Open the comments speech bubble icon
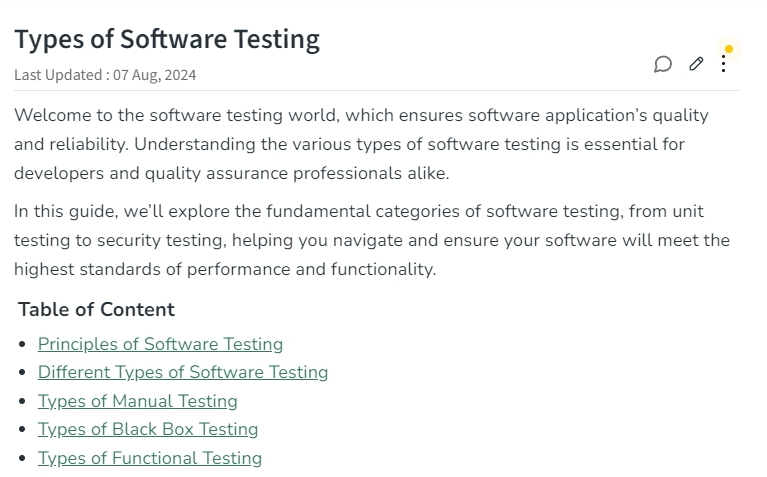 tap(663, 64)
